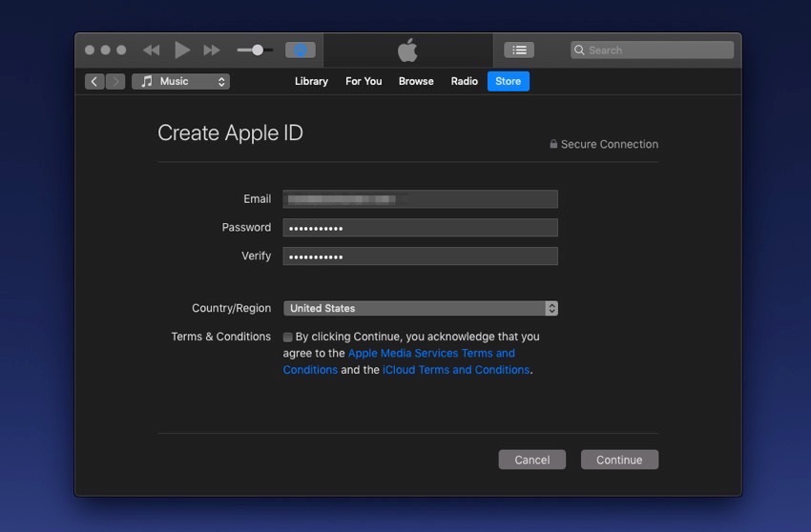
Task: Switch to the Radio tab
Action: (464, 81)
